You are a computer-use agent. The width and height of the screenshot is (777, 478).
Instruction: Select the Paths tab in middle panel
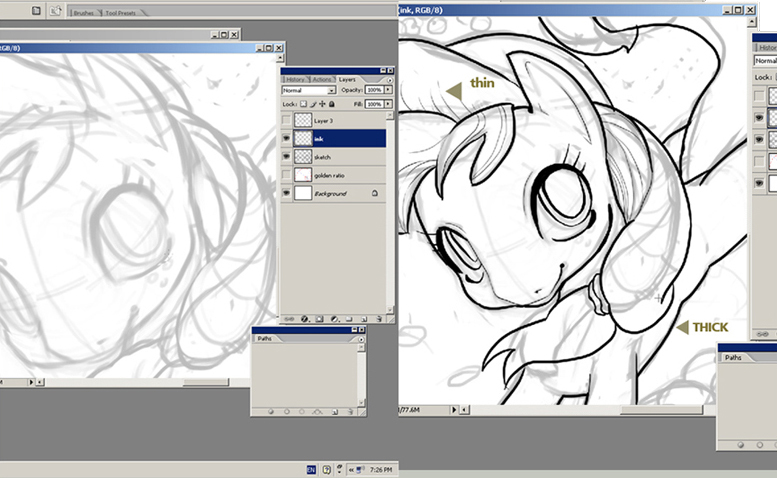click(x=265, y=339)
